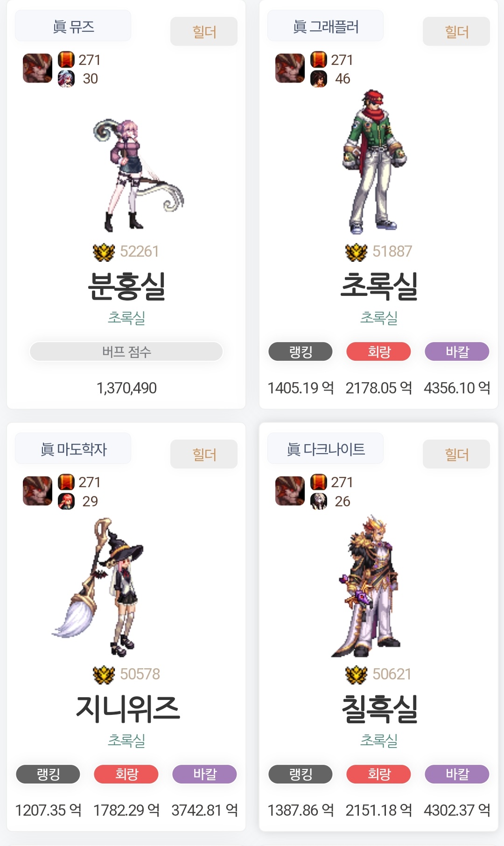Image resolution: width=504 pixels, height=846 pixels.
Task: Click the red-haired portrait icon next to 29
Action: (x=66, y=501)
